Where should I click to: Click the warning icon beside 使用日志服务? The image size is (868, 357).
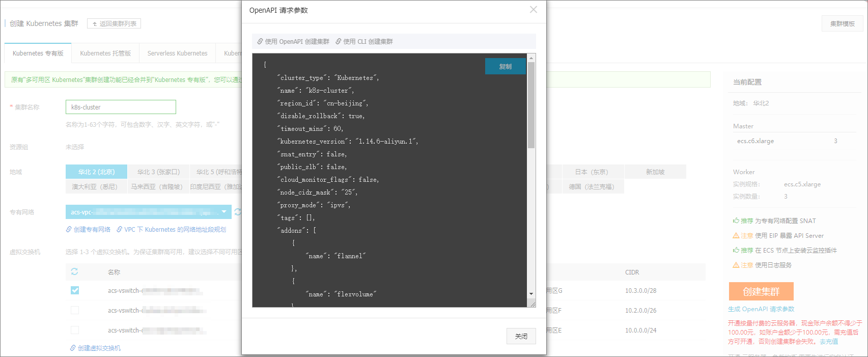(x=736, y=265)
